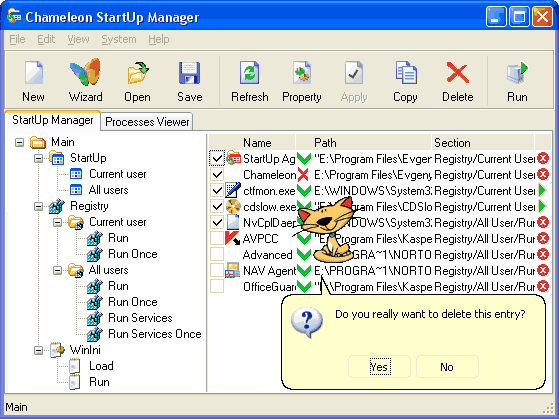Click the icon beside NAV Agent
The width and height of the screenshot is (559, 419).
[x=232, y=270]
